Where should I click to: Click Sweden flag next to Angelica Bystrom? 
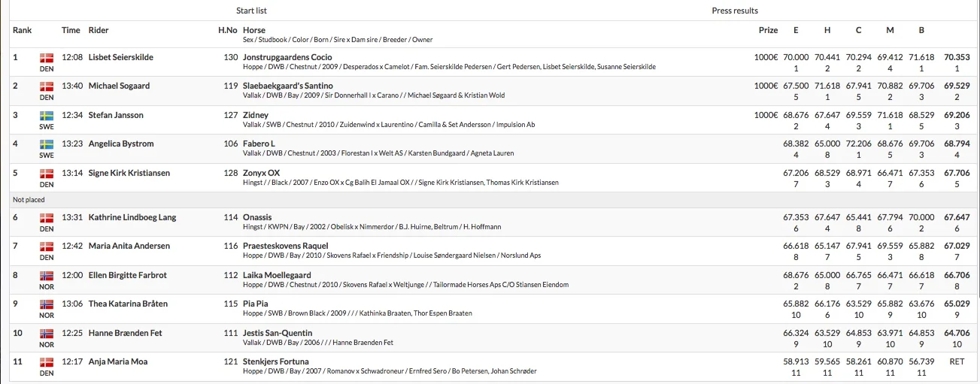(47, 144)
